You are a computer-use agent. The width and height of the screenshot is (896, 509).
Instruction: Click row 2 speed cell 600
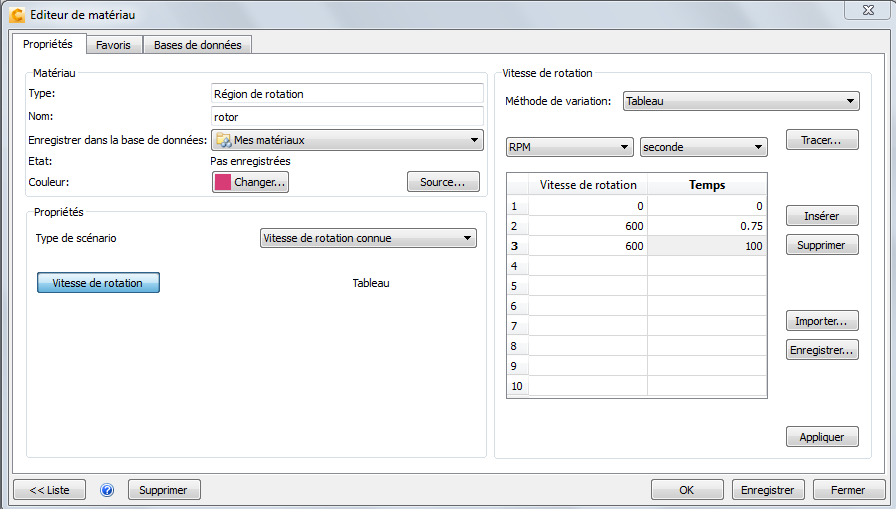pyautogui.click(x=588, y=226)
